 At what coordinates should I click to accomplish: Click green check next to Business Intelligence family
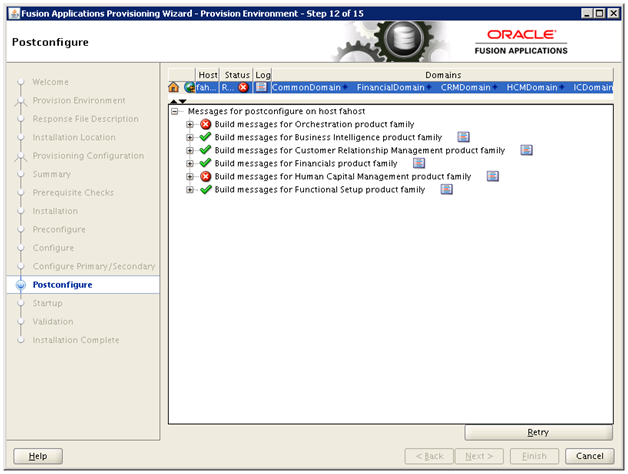[x=205, y=137]
